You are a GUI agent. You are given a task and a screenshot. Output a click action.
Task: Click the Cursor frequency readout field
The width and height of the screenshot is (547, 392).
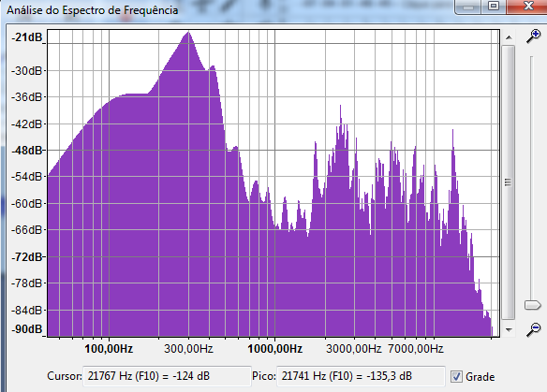167,376
